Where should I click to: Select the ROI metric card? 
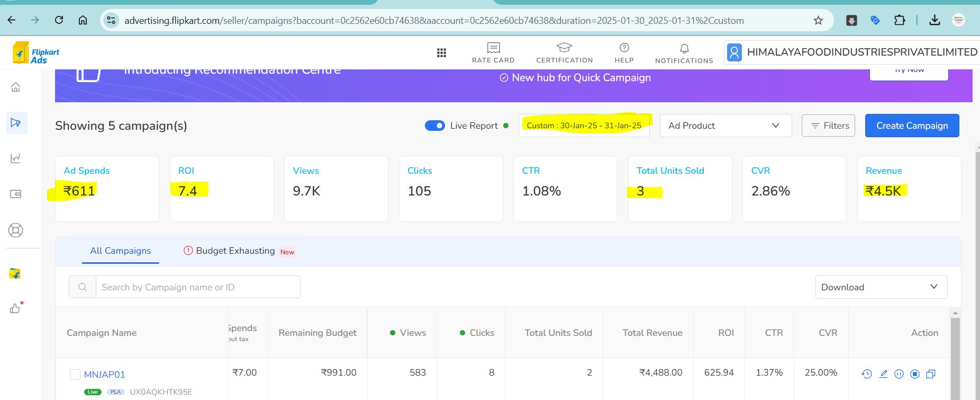222,189
